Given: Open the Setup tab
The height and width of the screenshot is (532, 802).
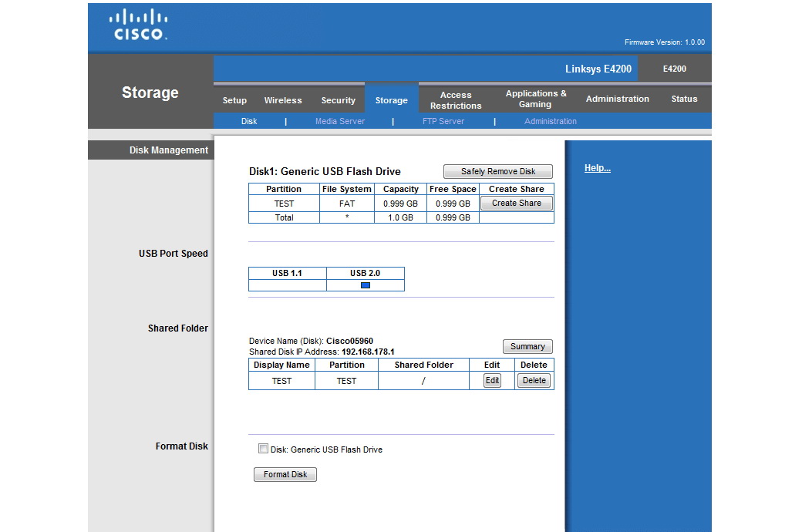Looking at the screenshot, I should 234,100.
